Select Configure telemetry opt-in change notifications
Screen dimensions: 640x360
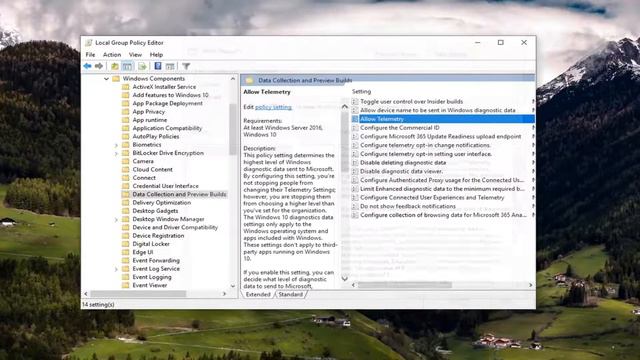pyautogui.click(x=425, y=145)
